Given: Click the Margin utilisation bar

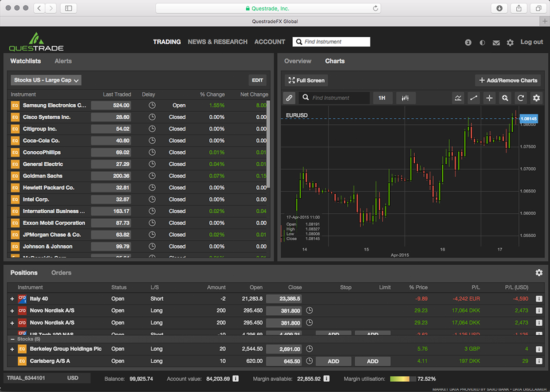Looking at the screenshot, I should (403, 379).
